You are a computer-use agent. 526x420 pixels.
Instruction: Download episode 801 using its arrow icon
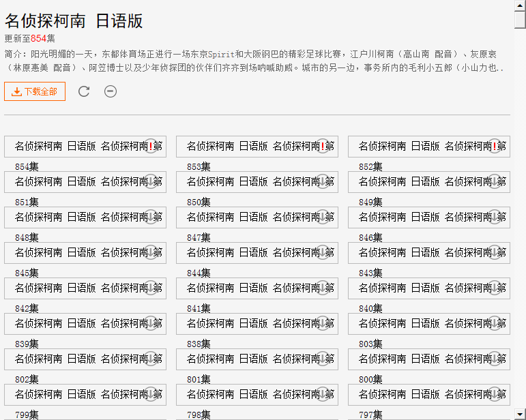(323, 359)
